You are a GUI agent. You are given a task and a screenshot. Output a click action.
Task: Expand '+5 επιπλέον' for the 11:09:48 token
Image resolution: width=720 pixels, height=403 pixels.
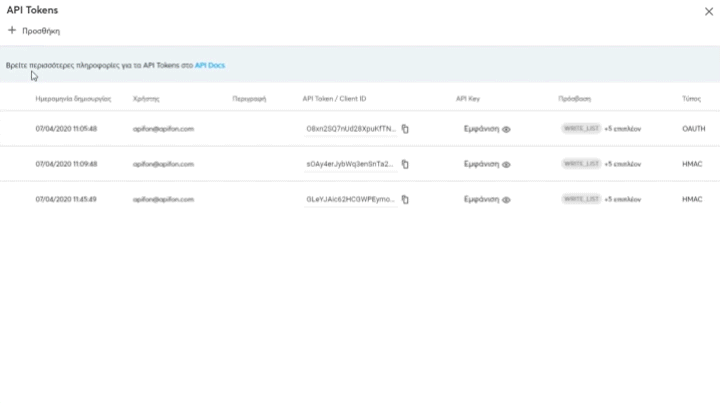(621, 164)
